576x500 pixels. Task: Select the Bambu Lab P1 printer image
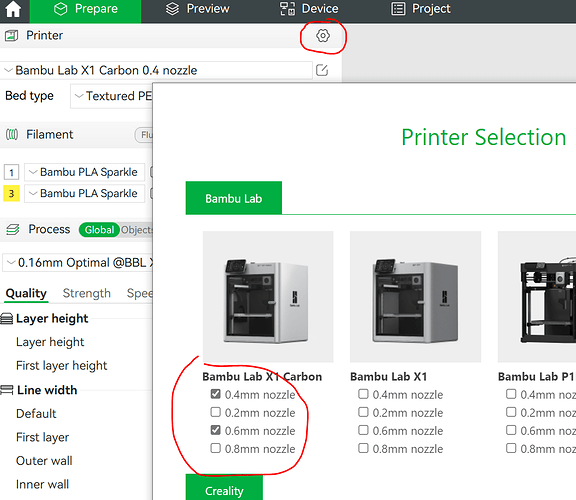[x=537, y=297]
